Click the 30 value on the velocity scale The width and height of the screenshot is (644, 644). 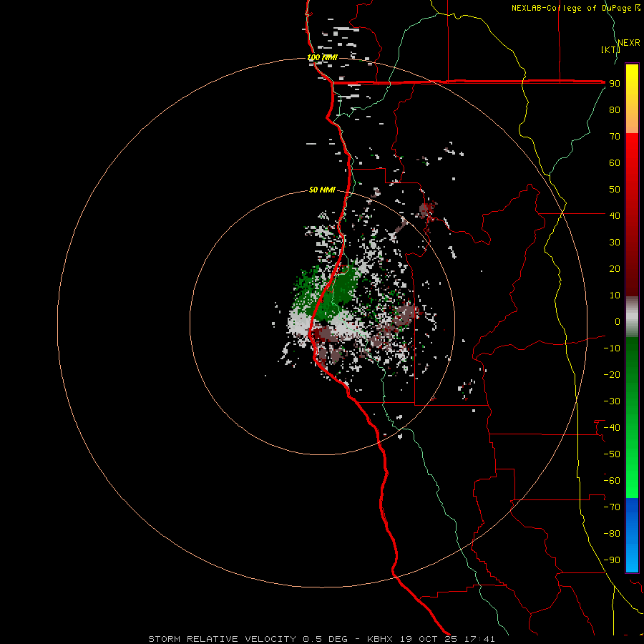615,243
